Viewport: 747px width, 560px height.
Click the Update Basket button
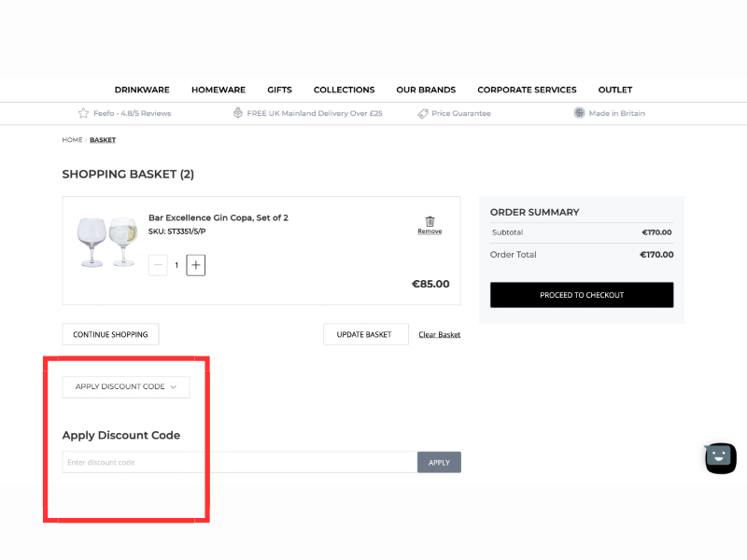pos(365,334)
